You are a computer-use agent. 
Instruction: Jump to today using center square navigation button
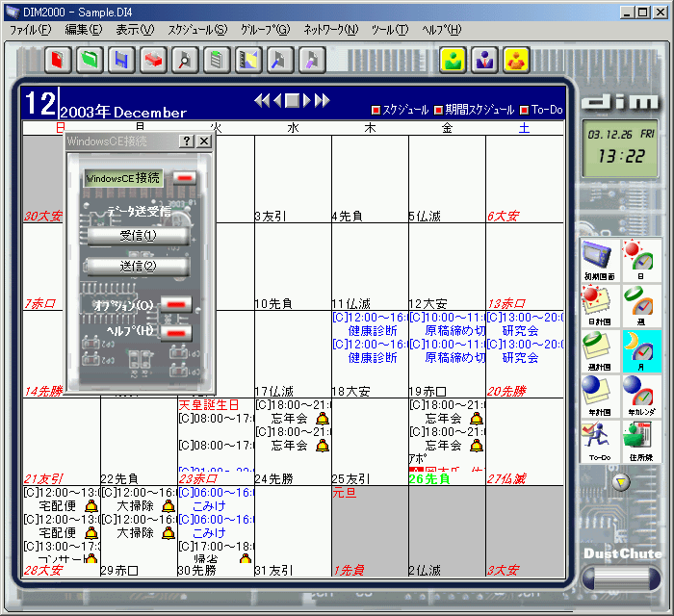293,100
